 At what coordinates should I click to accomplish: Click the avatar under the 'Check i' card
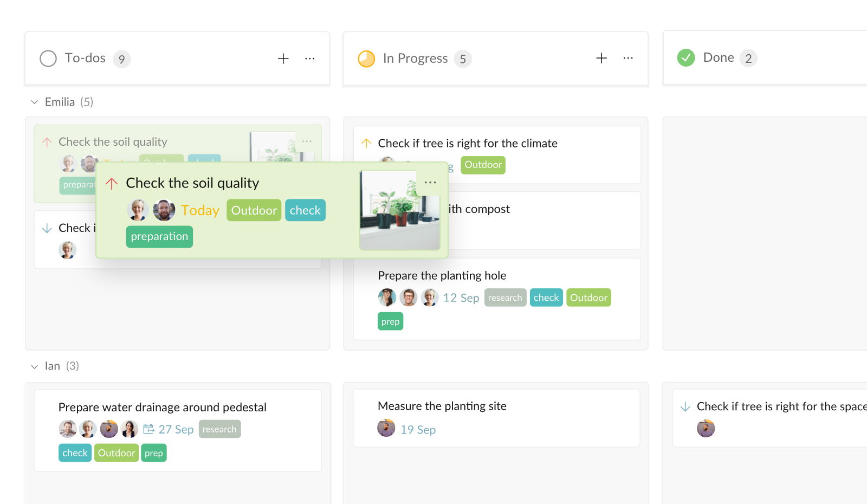click(x=68, y=250)
